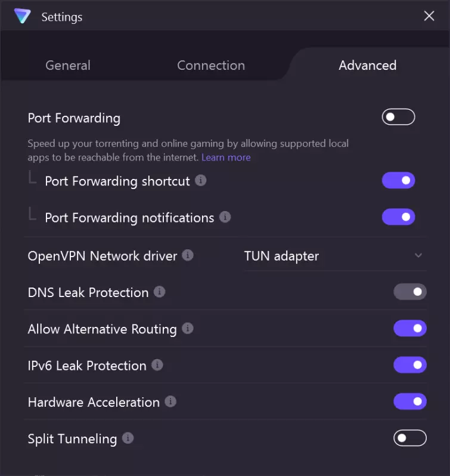Click the OpenVPN Network driver info icon

[188, 255]
